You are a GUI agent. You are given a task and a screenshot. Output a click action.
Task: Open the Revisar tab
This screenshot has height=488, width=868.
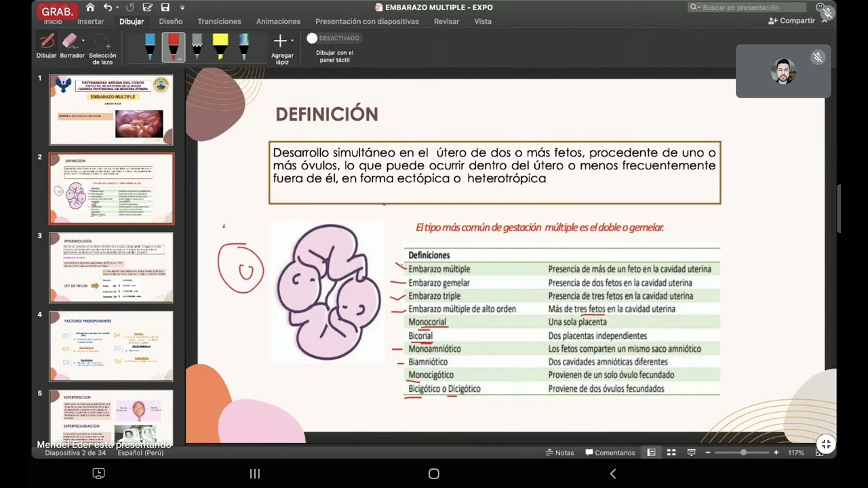point(446,21)
